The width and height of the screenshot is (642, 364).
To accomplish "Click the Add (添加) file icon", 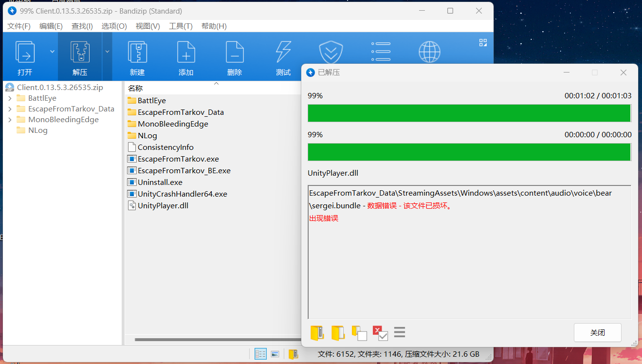I will (x=186, y=57).
